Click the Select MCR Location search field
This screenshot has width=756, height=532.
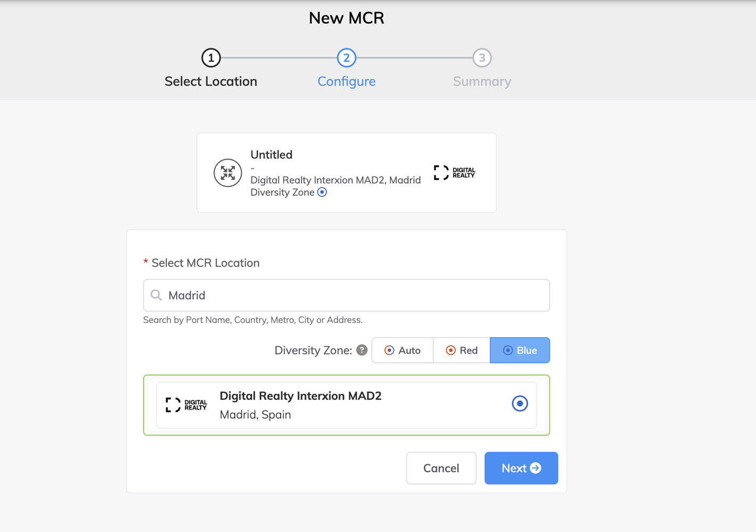(347, 295)
